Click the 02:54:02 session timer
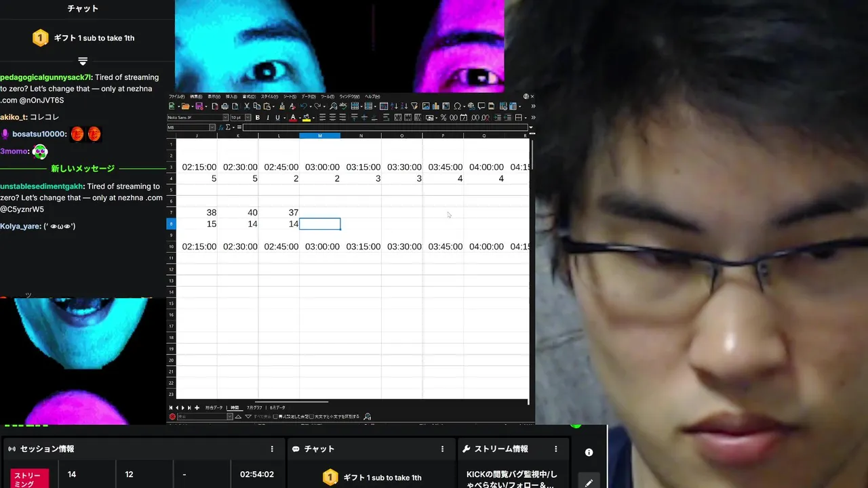 pos(257,474)
